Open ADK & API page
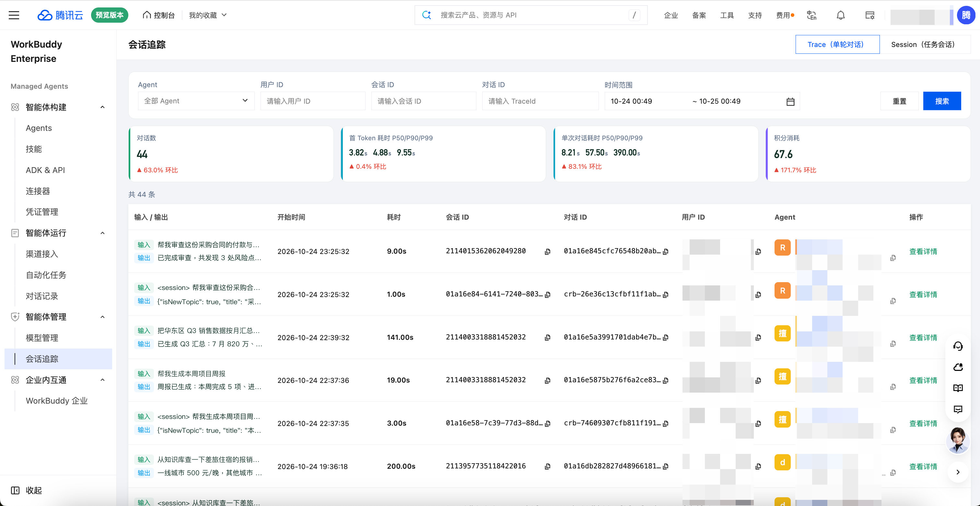The height and width of the screenshot is (506, 980). point(45,170)
